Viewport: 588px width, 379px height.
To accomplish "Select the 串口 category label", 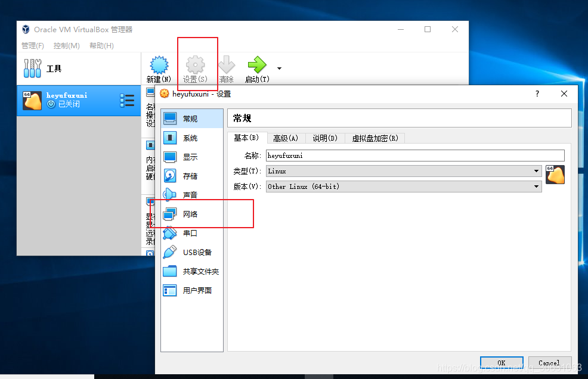I will tap(190, 233).
